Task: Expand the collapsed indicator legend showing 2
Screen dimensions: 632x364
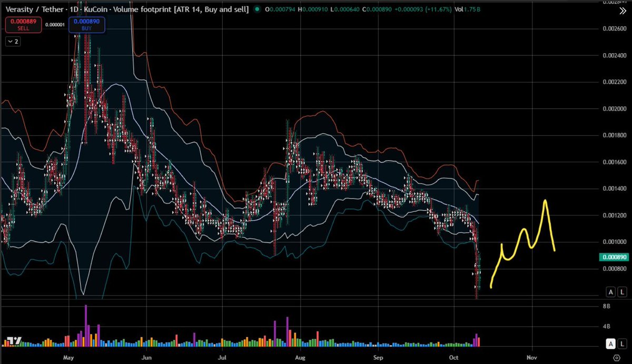Action: click(x=14, y=41)
